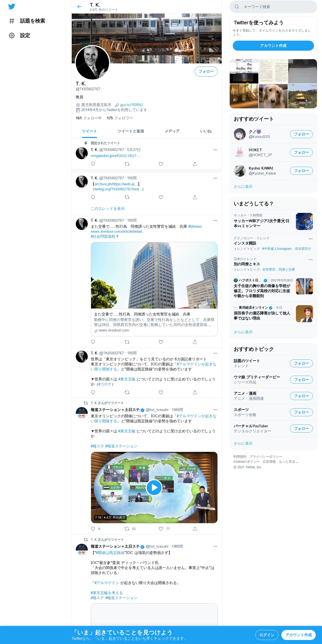Open 175 フォロワー followers list
The height and width of the screenshot is (644, 322).
pyautogui.click(x=120, y=118)
